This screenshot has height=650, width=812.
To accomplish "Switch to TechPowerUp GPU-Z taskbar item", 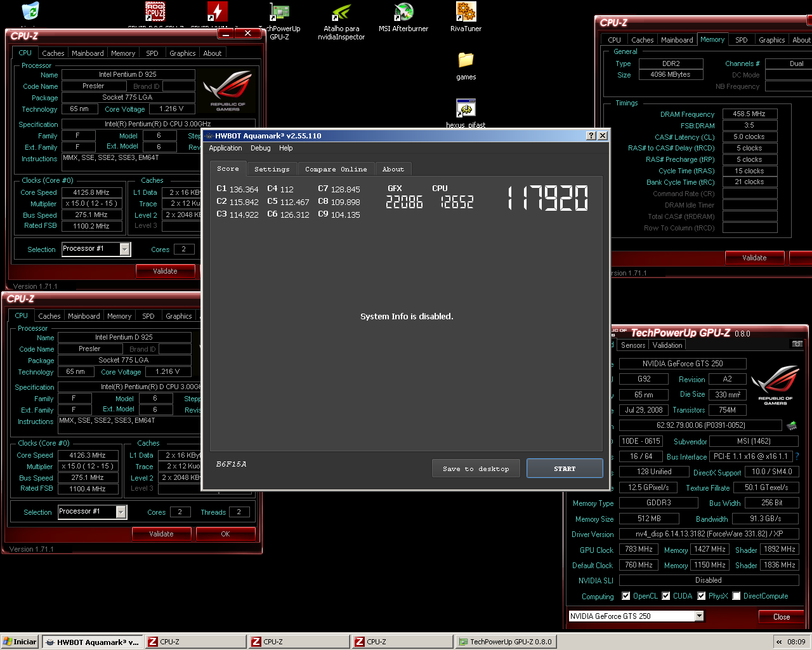I will coord(506,642).
